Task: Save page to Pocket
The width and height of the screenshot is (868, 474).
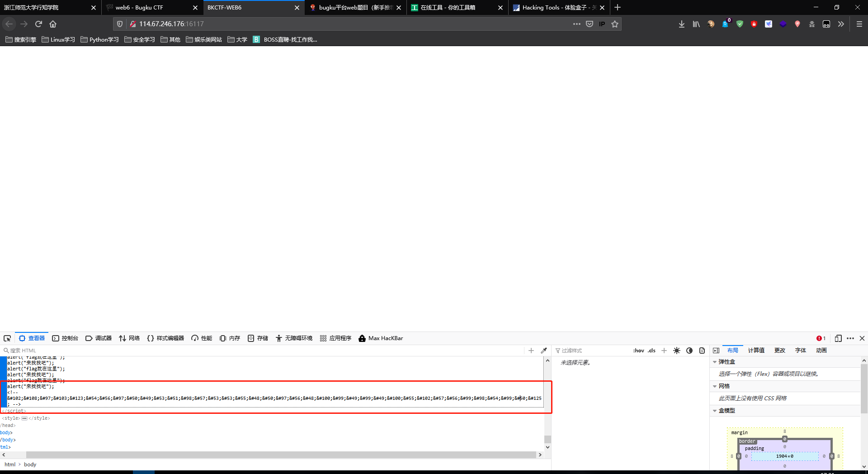Action: point(590,24)
